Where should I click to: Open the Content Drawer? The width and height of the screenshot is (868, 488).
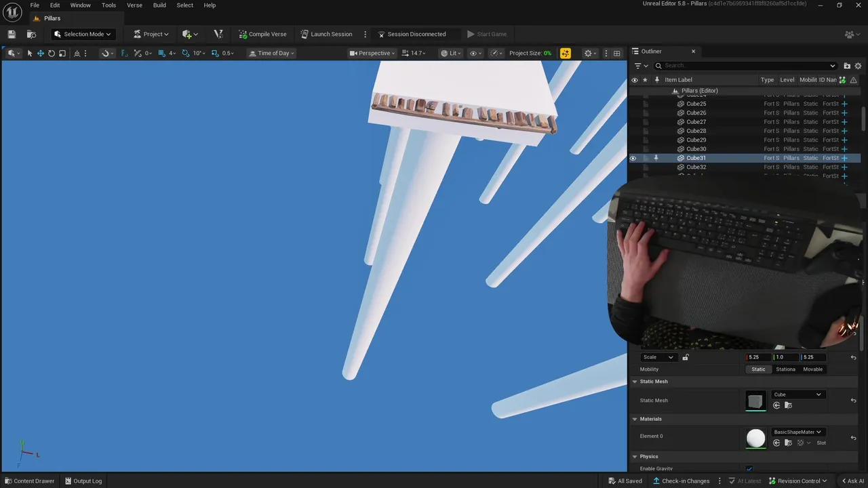tap(29, 481)
